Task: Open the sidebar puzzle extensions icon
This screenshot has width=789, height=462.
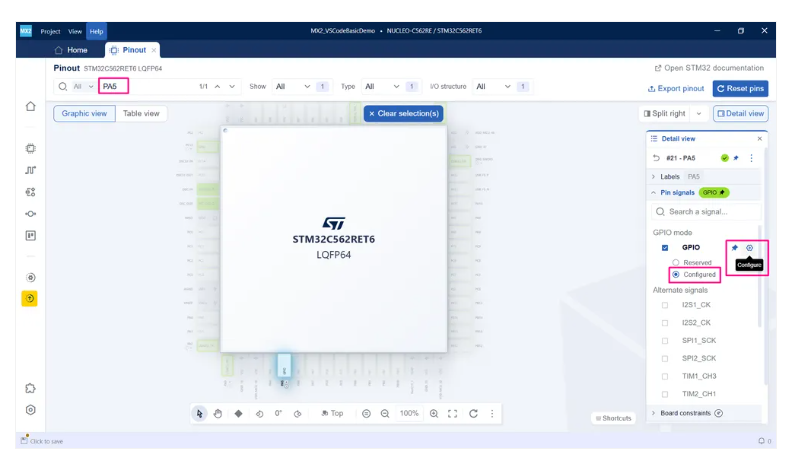Action: [31, 388]
